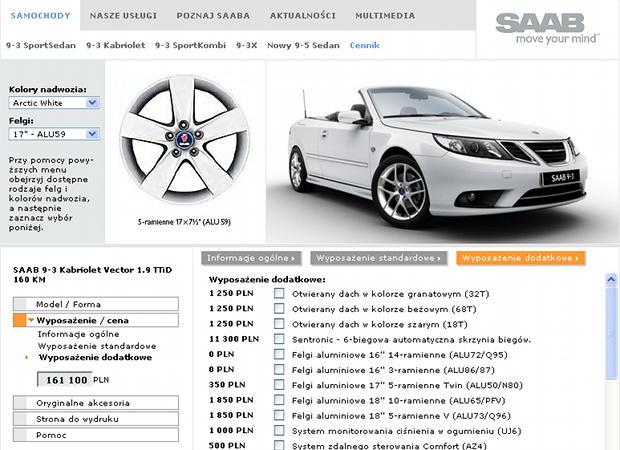
Task: Open the 9-3X model link
Action: (x=247, y=45)
